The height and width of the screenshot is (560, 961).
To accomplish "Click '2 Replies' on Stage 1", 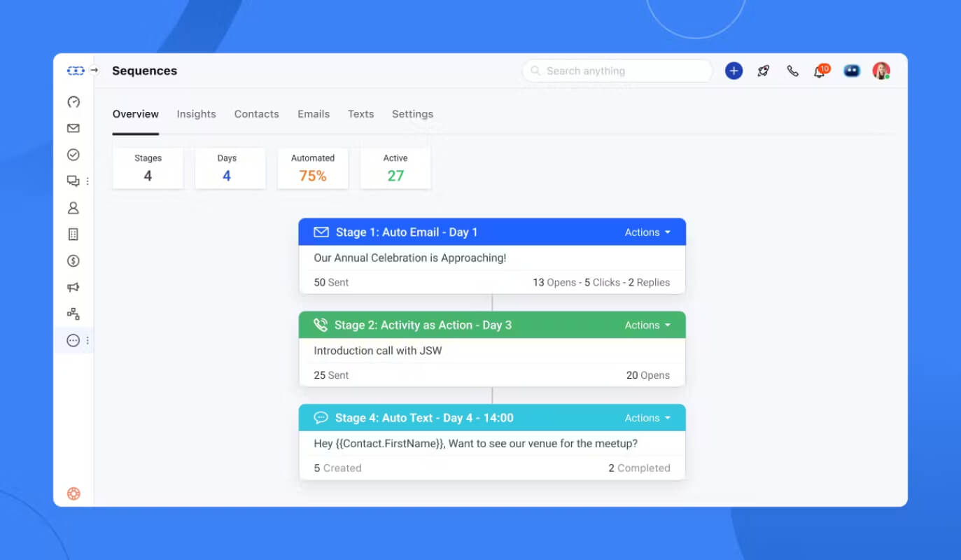I will pos(649,282).
